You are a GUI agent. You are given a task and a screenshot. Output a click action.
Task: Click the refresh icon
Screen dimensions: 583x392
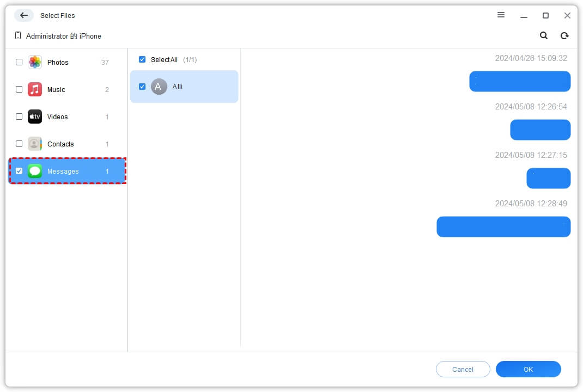coord(564,35)
